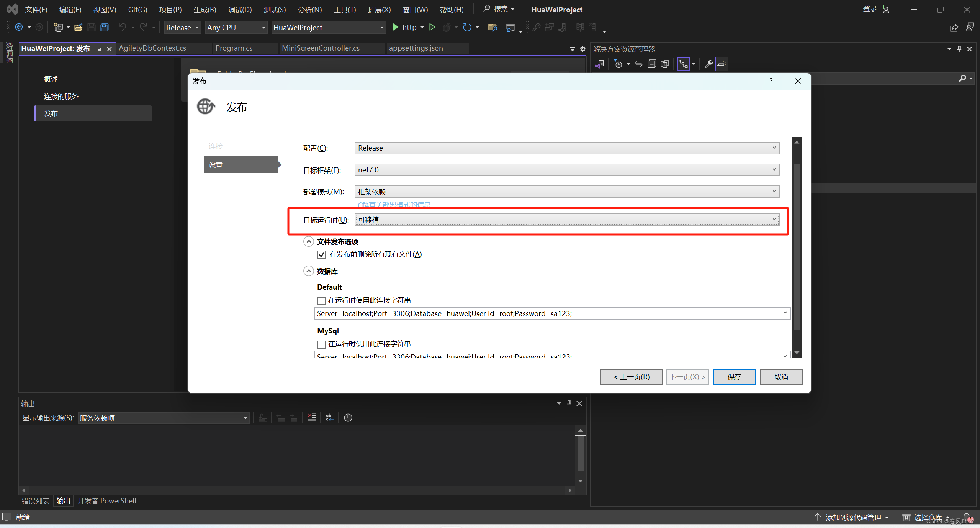This screenshot has width=980, height=528.
Task: Click the 发布 tab in left panel
Action: pyautogui.click(x=51, y=113)
